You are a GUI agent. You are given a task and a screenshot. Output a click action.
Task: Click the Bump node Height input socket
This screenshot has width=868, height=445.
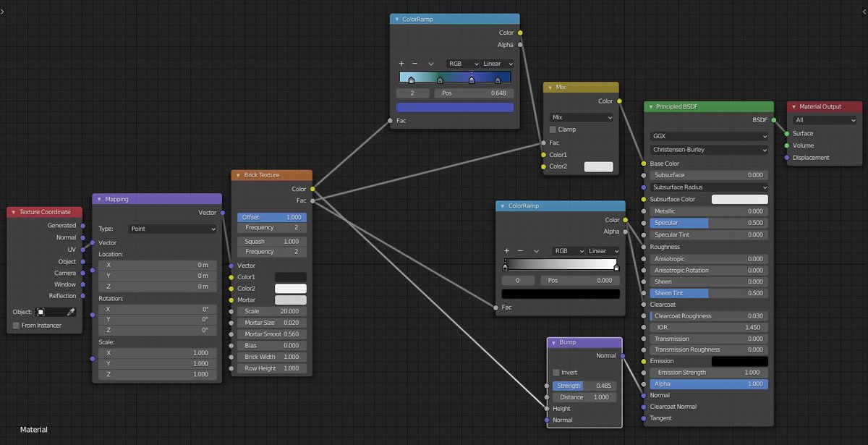point(547,409)
